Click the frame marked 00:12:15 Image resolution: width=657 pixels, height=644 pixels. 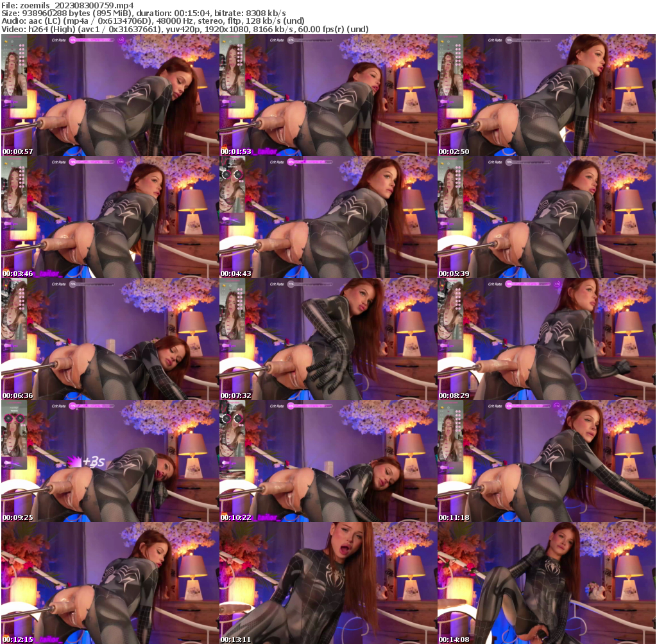109,582
